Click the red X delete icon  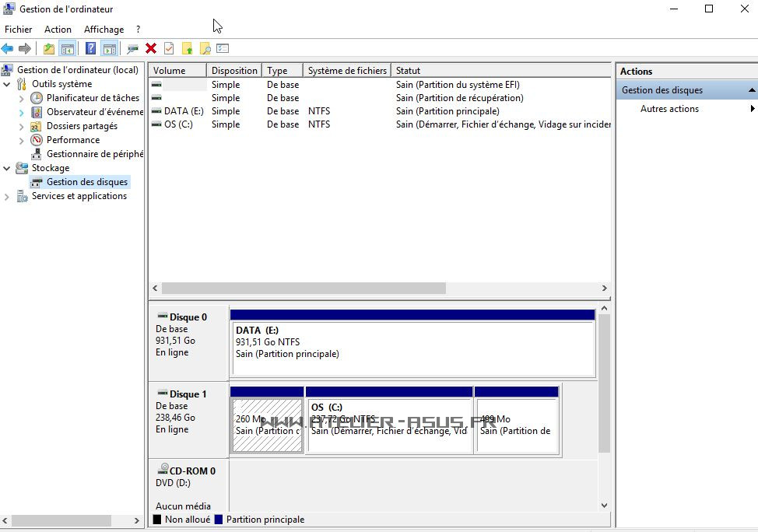(151, 49)
